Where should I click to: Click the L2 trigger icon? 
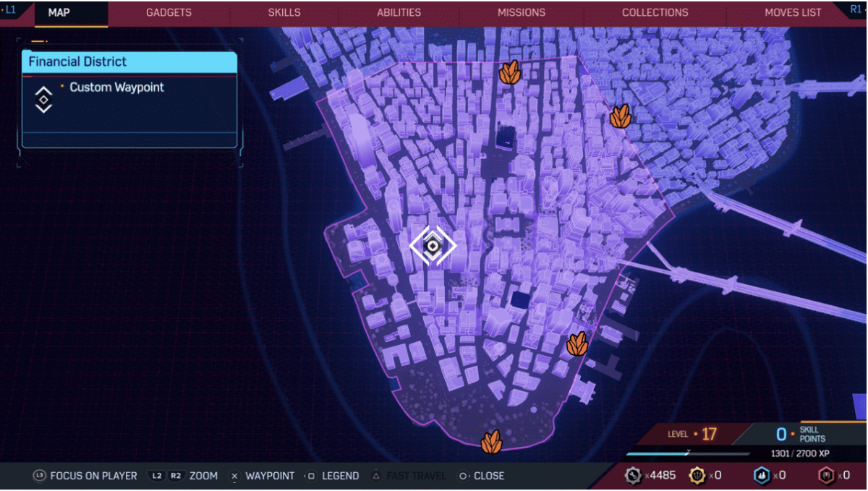tap(157, 476)
